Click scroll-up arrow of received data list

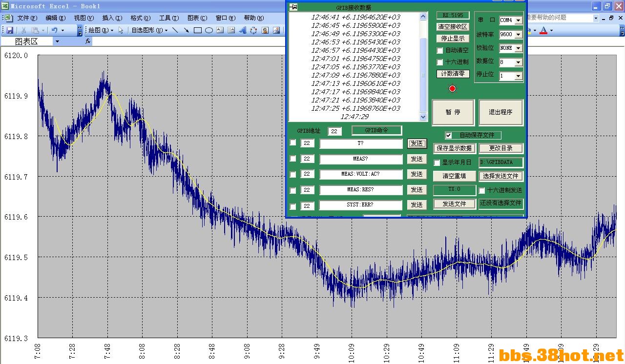coord(423,17)
